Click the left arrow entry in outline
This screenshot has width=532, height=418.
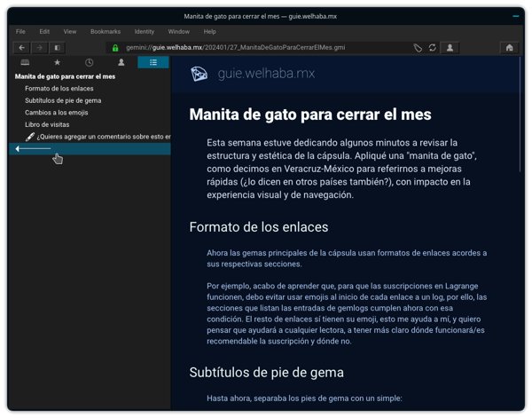[34, 148]
